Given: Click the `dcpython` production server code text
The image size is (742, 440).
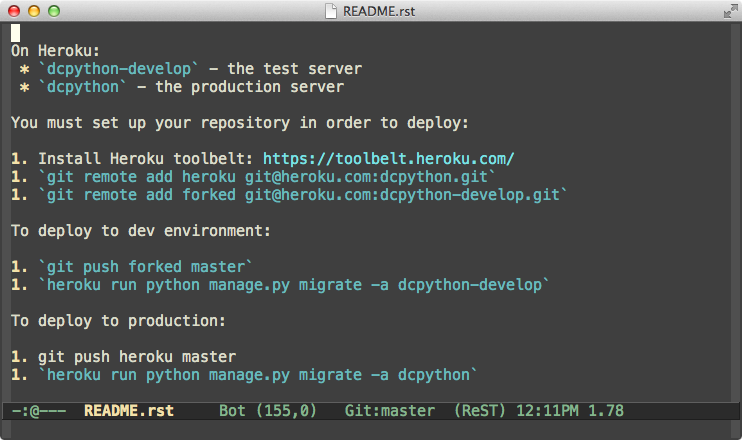Looking at the screenshot, I should point(82,87).
